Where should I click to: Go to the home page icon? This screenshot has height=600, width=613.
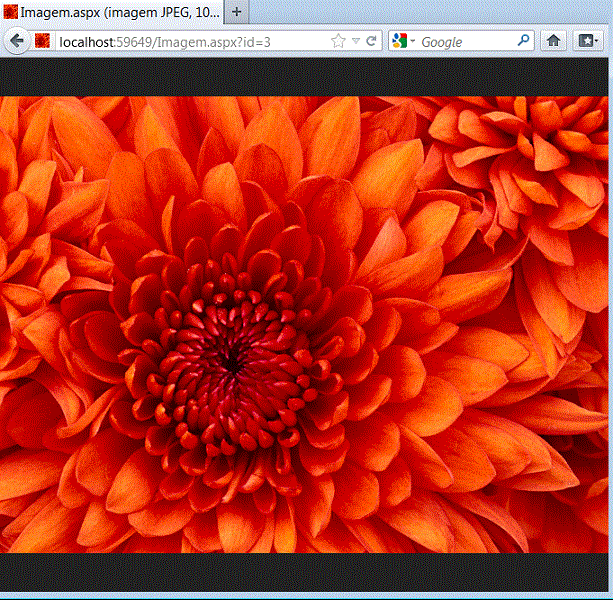click(x=553, y=41)
